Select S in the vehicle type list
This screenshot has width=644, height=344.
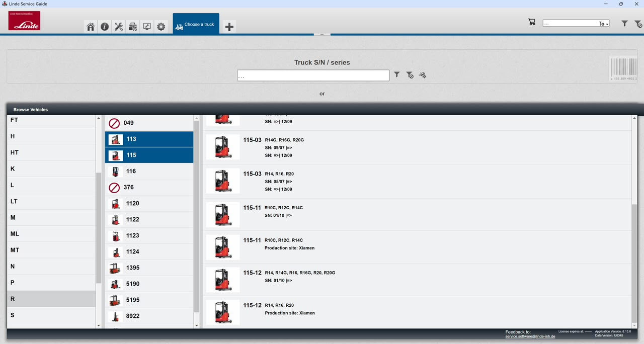[51, 315]
